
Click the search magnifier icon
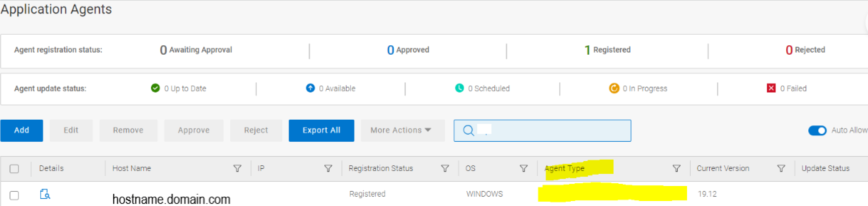coord(468,131)
